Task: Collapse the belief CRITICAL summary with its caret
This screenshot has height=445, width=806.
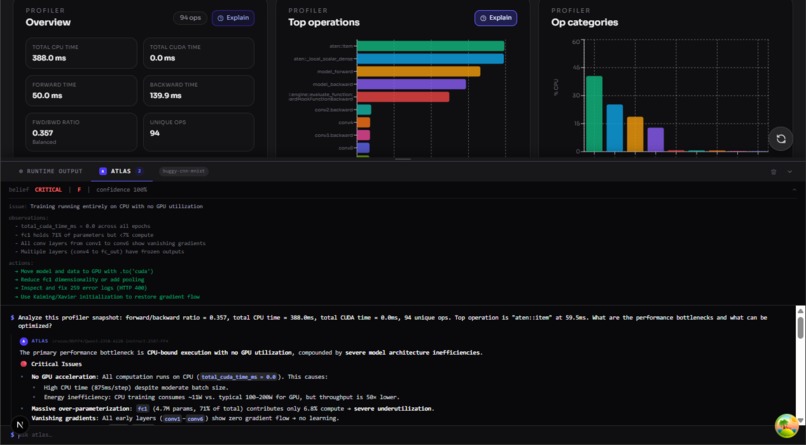Action: click(794, 190)
